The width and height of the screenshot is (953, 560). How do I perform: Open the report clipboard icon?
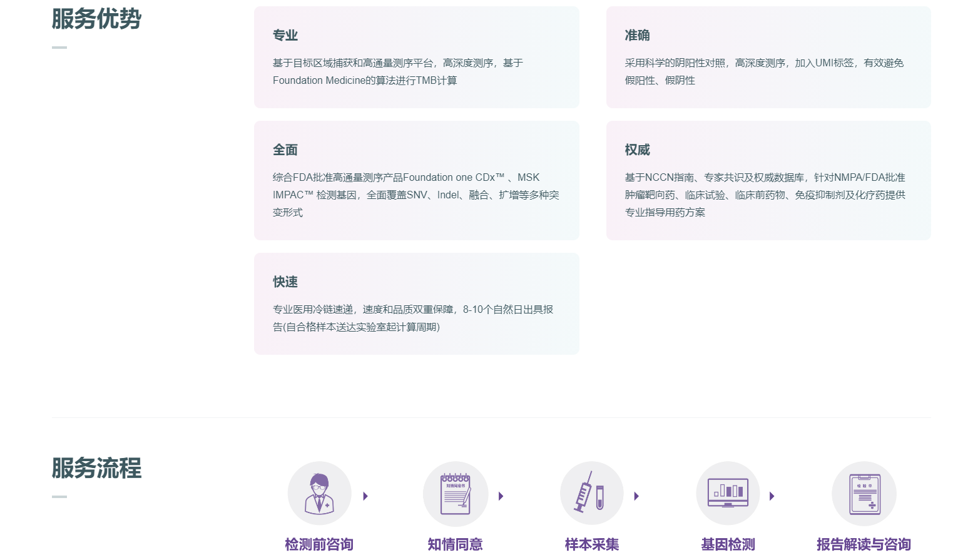click(x=864, y=494)
